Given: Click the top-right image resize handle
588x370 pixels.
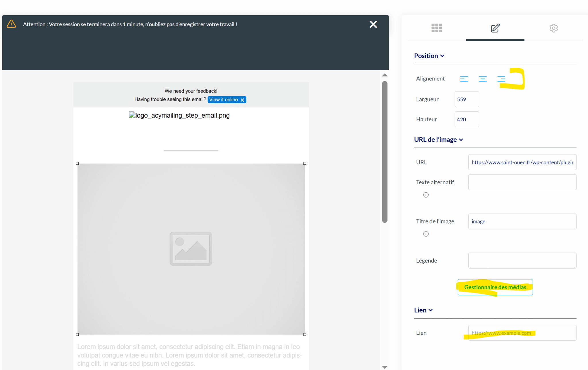Looking at the screenshot, I should coord(305,163).
